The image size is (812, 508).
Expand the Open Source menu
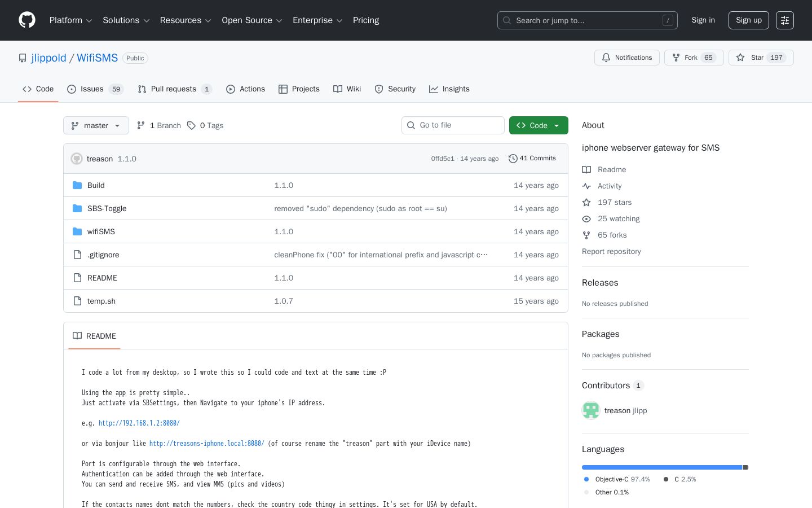252,20
